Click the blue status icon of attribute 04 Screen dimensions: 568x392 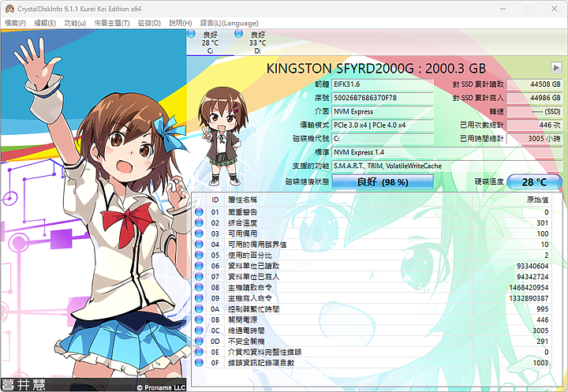[x=199, y=245]
